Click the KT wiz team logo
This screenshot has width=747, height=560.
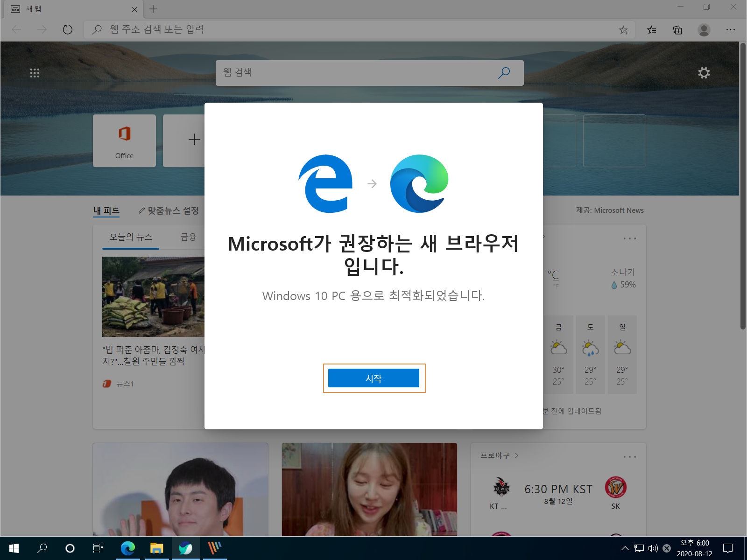point(501,488)
